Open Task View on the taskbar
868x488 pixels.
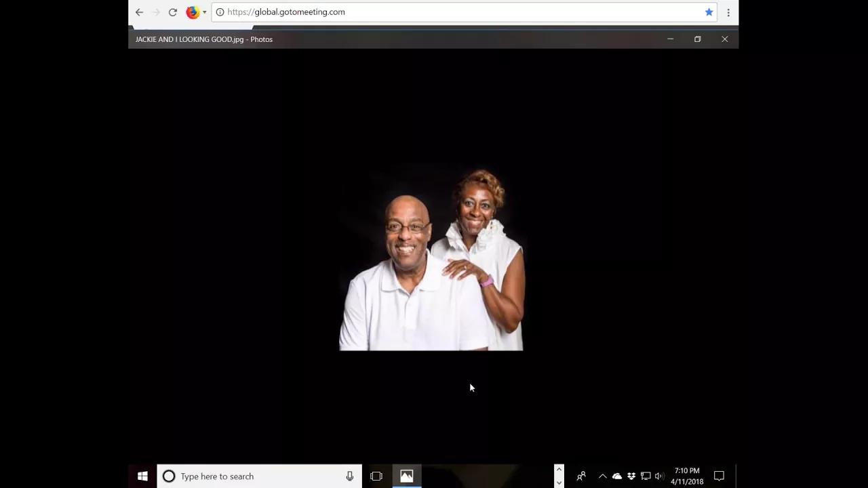tap(376, 476)
